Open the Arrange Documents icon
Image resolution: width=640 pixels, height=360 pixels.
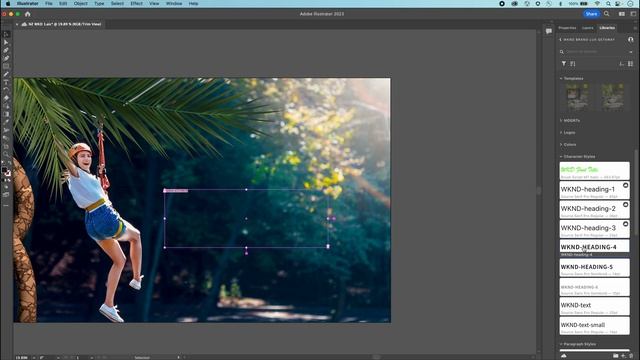(622, 14)
